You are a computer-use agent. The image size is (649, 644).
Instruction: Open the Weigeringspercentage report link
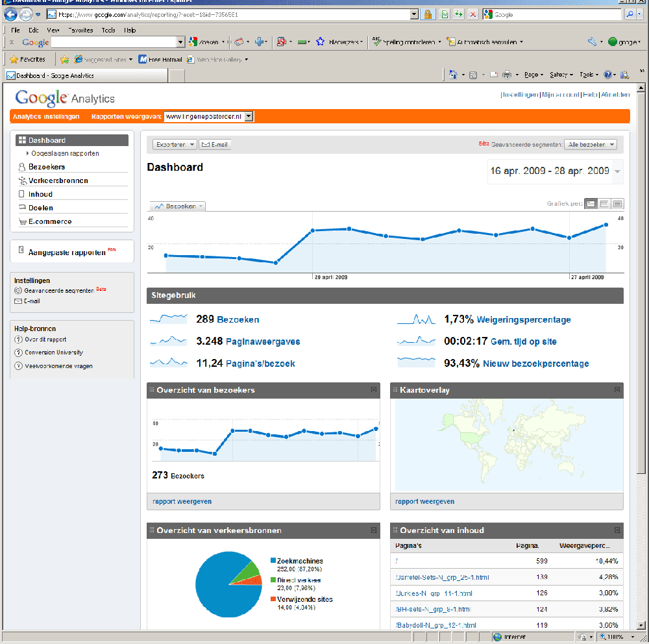(524, 319)
